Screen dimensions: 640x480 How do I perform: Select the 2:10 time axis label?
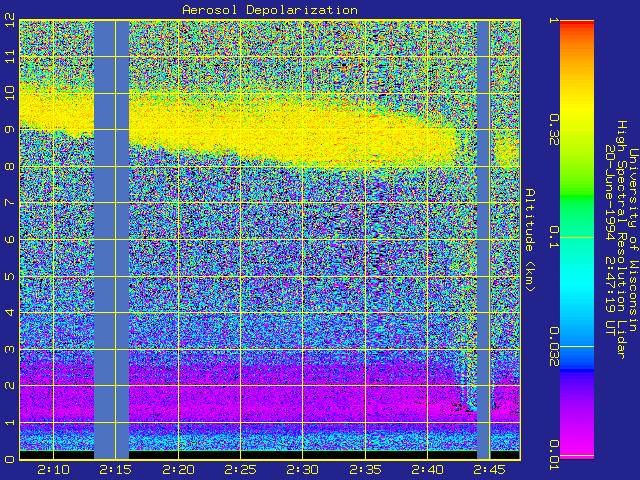pyautogui.click(x=53, y=470)
